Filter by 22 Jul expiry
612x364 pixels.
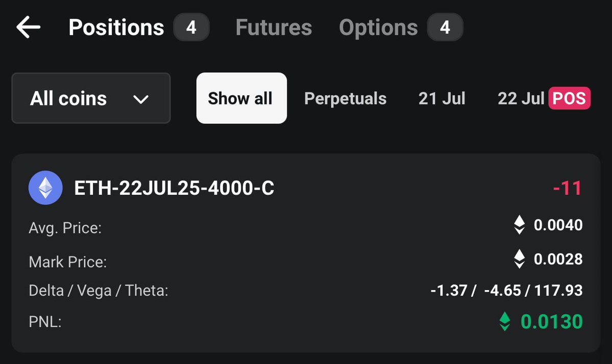click(521, 98)
